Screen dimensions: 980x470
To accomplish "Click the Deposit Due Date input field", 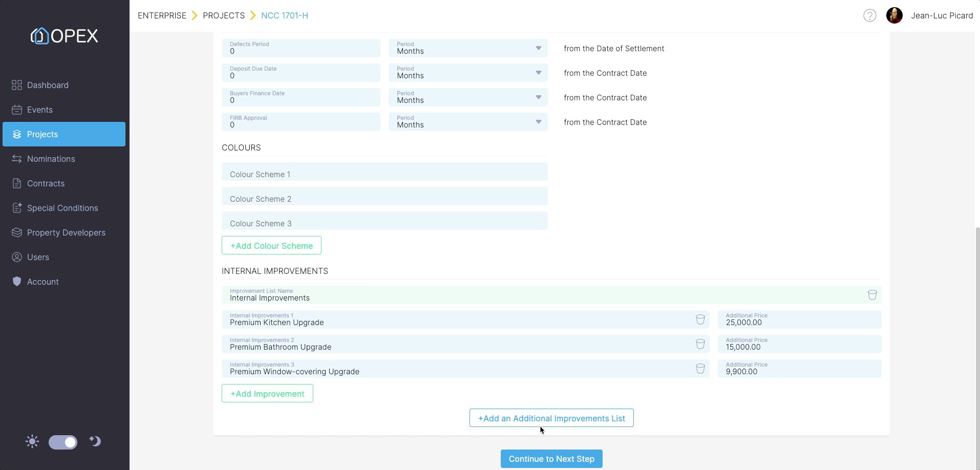I will pyautogui.click(x=301, y=73).
